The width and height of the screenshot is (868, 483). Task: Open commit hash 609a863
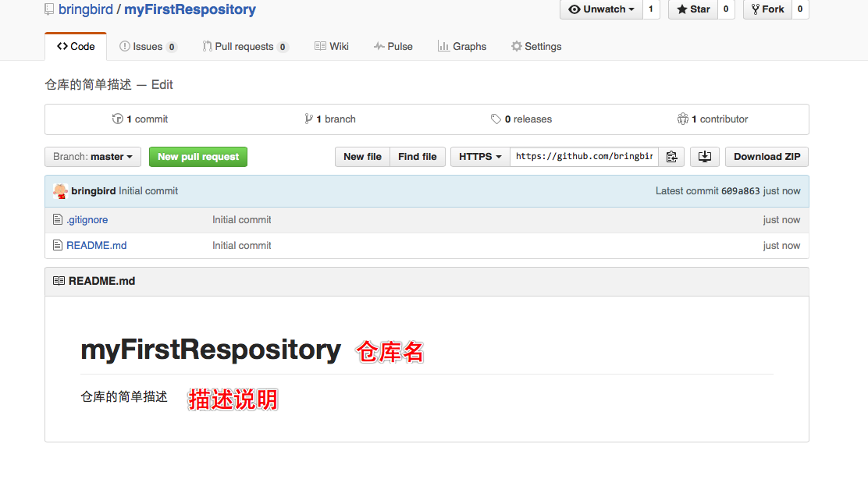741,191
